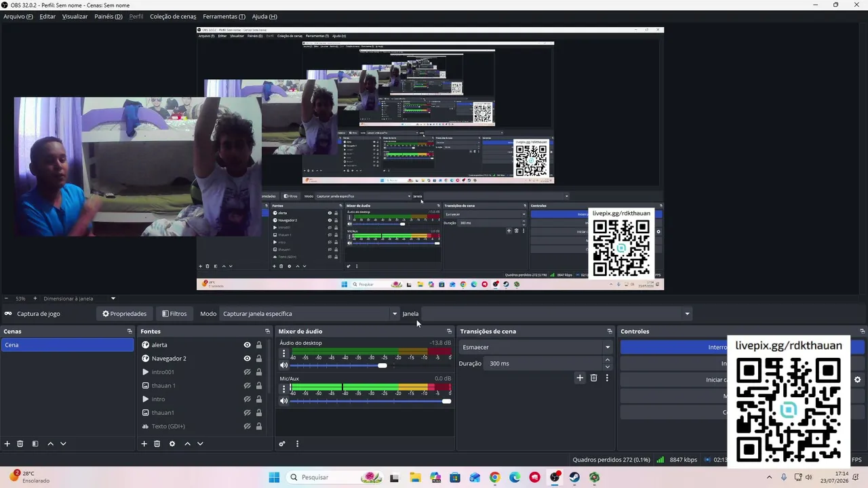Viewport: 868px width, 488px height.
Task: Add a new source in Fontes panel
Action: tap(144, 444)
